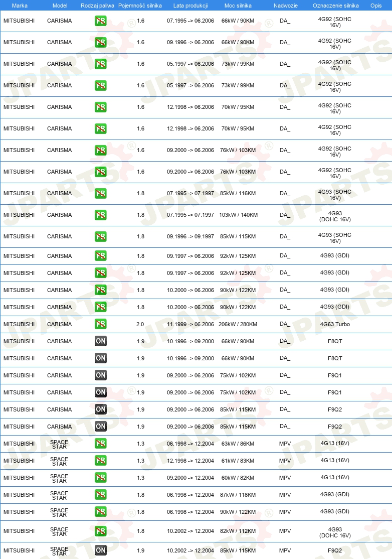The image size is (392, 559).
Task: Select the 87kW / 118KM power cell
Action: [x=238, y=495]
